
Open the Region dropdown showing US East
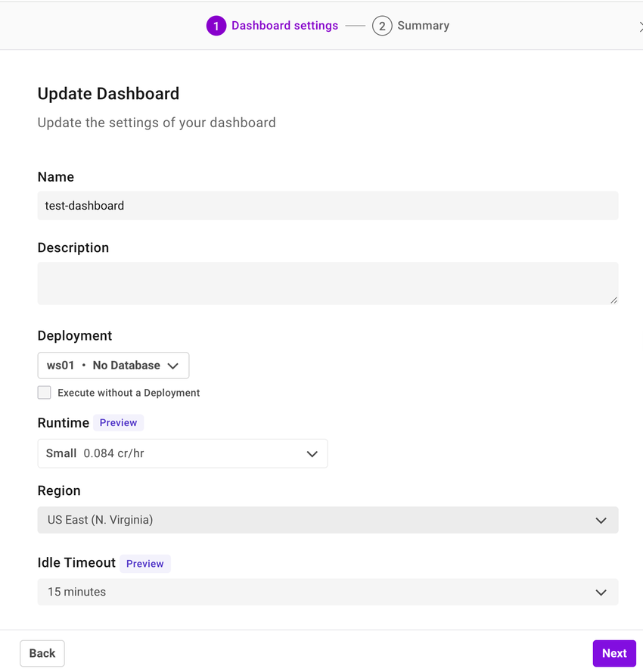point(327,520)
